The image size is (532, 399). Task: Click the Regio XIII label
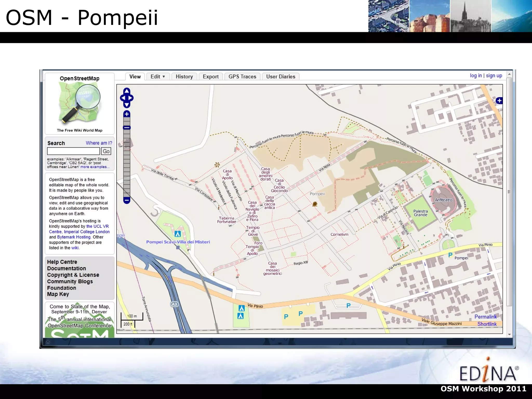click(x=301, y=263)
